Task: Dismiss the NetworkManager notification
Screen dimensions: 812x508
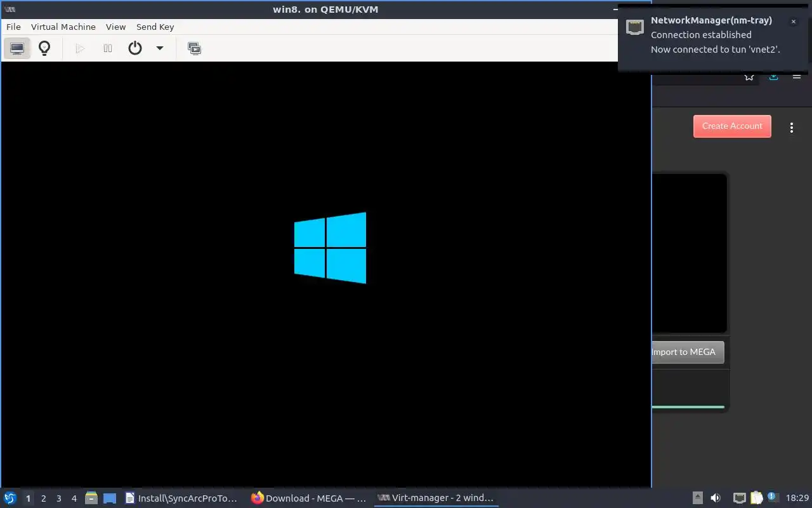Action: 793,22
